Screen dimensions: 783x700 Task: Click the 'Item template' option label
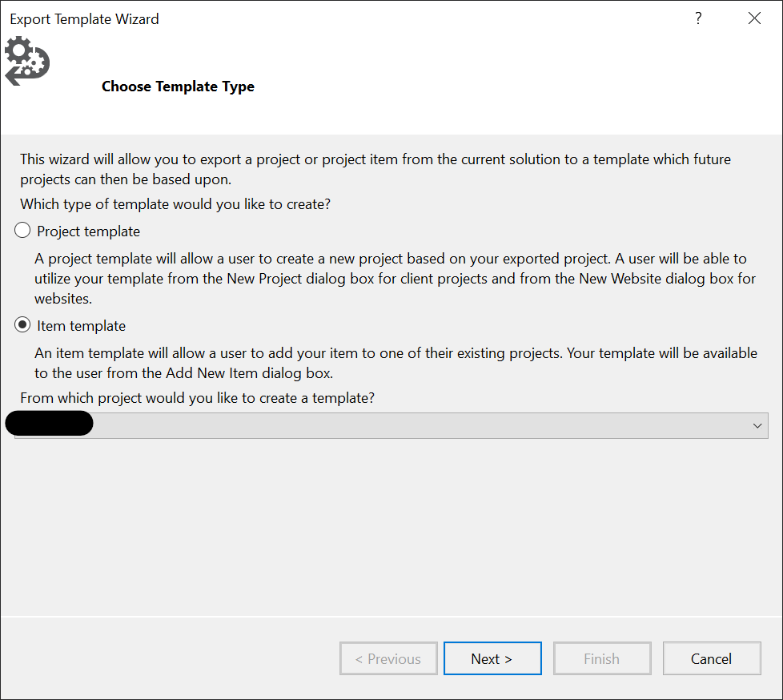(81, 326)
